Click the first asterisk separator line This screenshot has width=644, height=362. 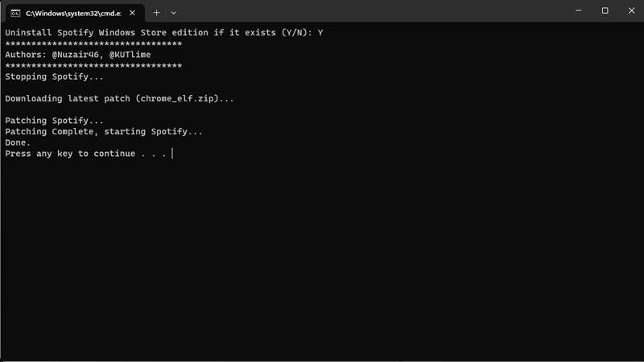click(93, 43)
